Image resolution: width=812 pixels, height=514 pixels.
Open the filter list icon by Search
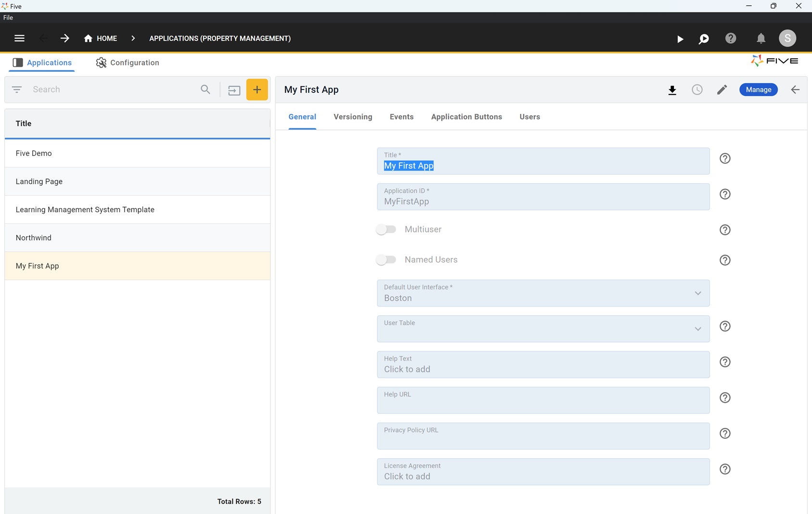[x=17, y=90]
